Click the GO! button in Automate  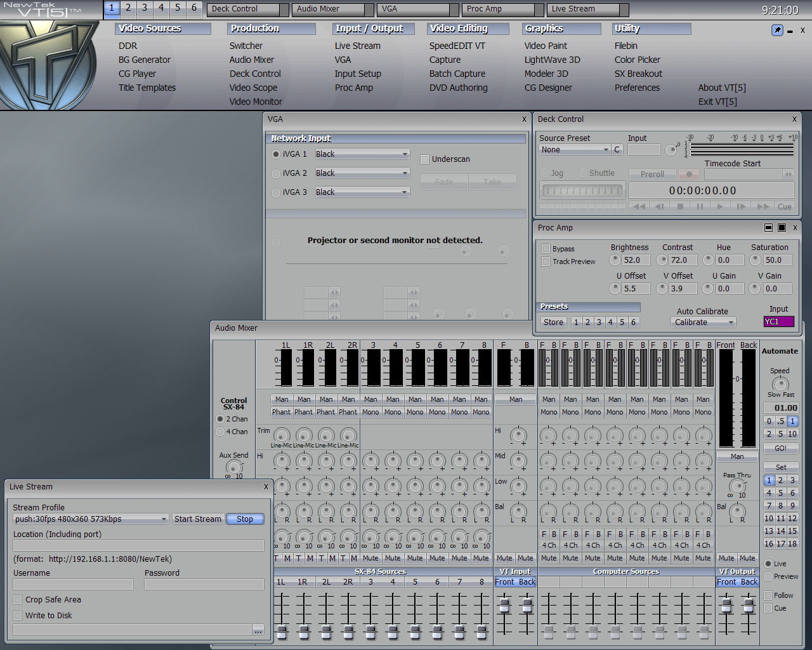tap(780, 448)
